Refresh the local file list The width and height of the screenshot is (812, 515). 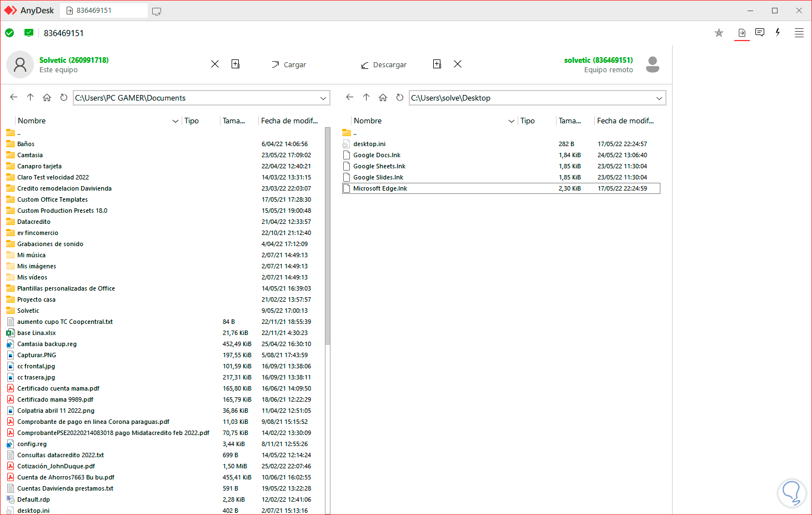[x=64, y=97]
